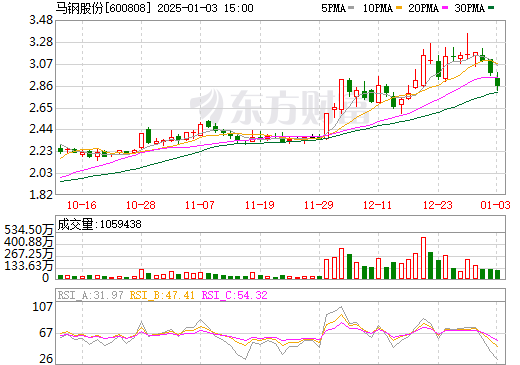Click the 20PMA legend label

tap(423, 8)
